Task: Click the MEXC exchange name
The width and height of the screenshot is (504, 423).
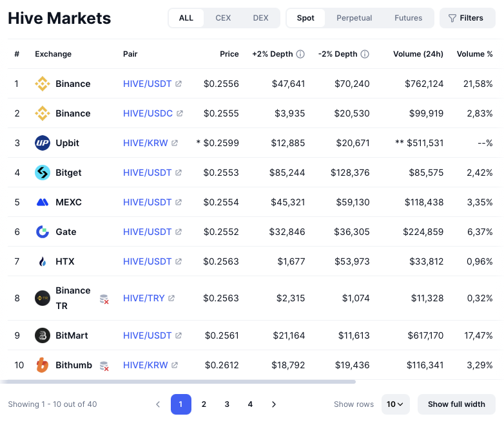Action: pos(68,202)
